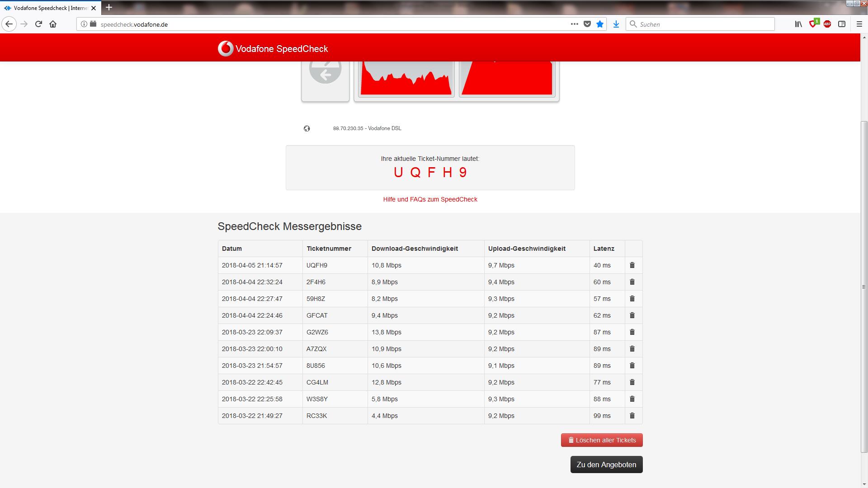Toggle the sidebar view button
The image size is (868, 488).
tap(842, 24)
